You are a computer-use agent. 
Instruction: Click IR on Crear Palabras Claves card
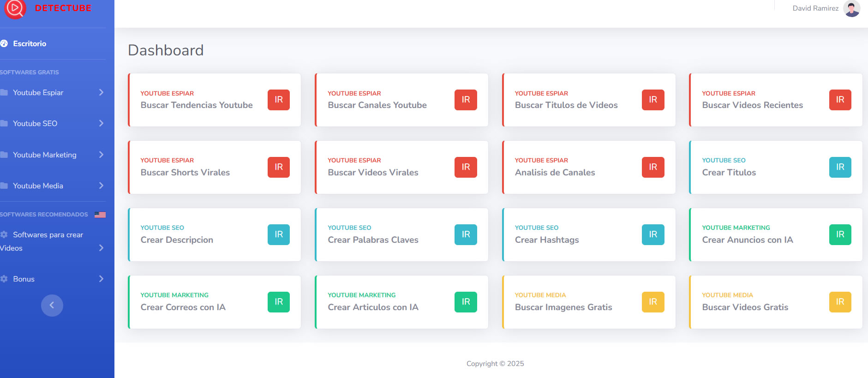[466, 234]
